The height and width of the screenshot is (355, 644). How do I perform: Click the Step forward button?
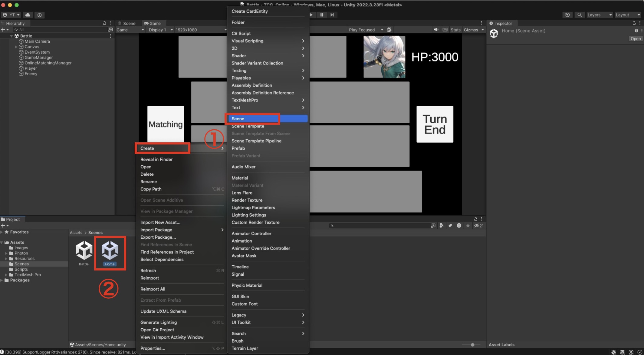tap(332, 15)
